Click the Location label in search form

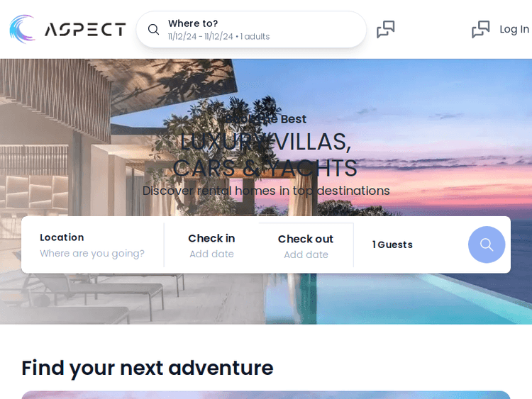point(62,237)
